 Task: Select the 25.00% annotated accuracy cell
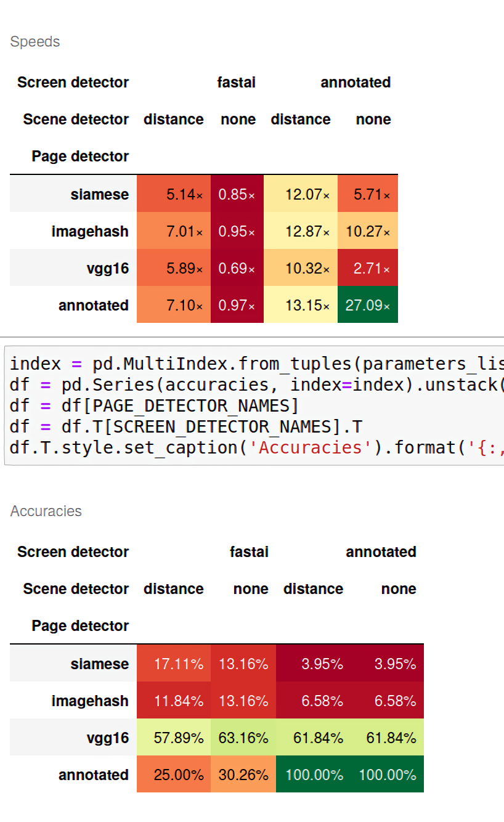tap(174, 774)
